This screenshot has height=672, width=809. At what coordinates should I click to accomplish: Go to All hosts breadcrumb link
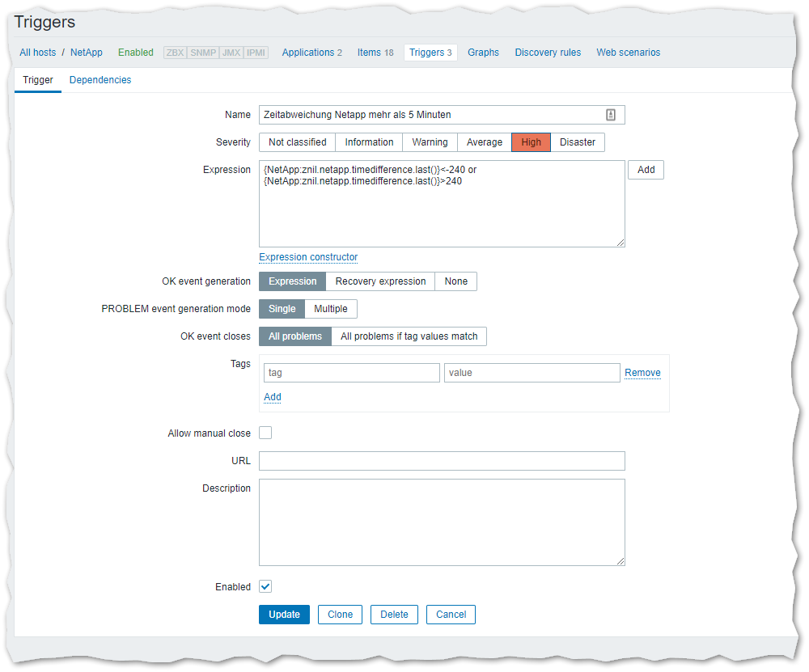[38, 53]
